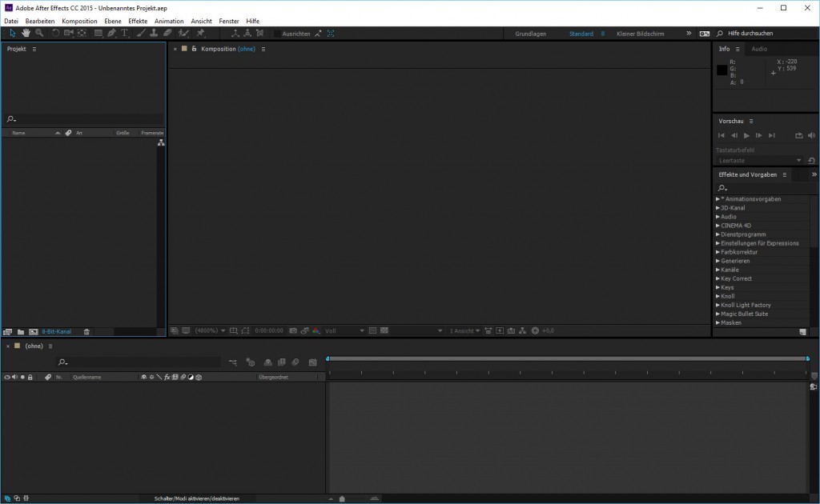Select the Hand tool
820x504 pixels.
[x=26, y=34]
